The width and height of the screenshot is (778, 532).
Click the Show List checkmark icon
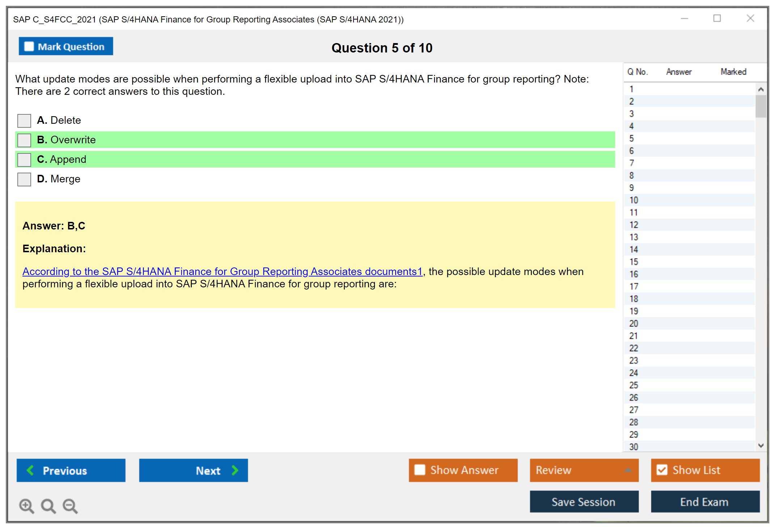662,470
